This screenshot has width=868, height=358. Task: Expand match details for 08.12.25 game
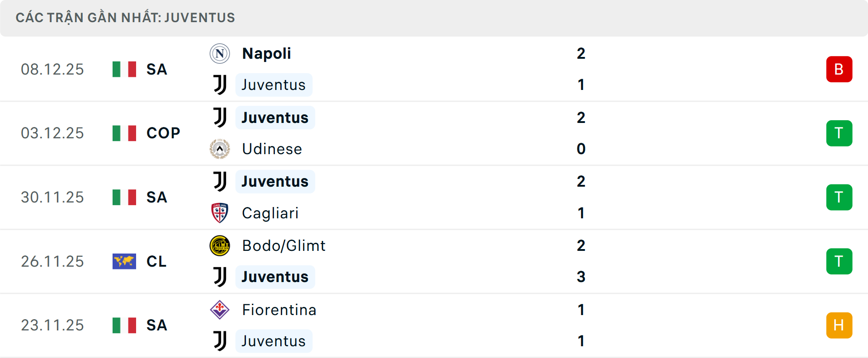[434, 69]
